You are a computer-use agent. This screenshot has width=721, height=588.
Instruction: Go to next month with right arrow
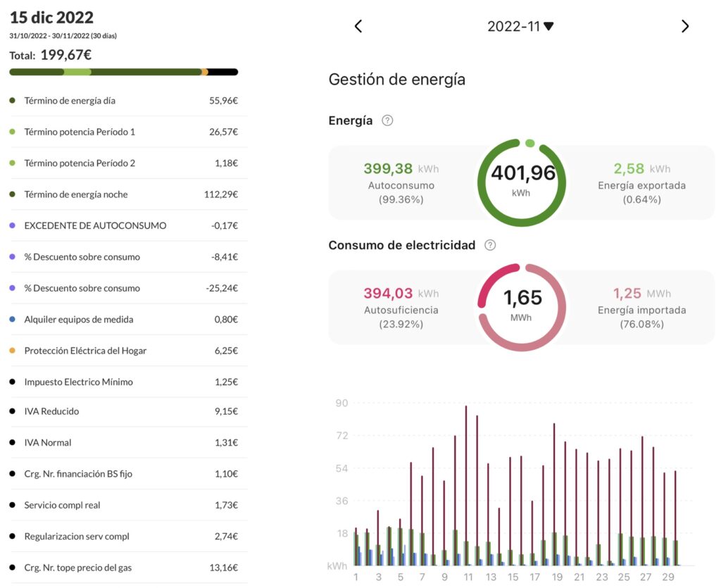tap(685, 27)
